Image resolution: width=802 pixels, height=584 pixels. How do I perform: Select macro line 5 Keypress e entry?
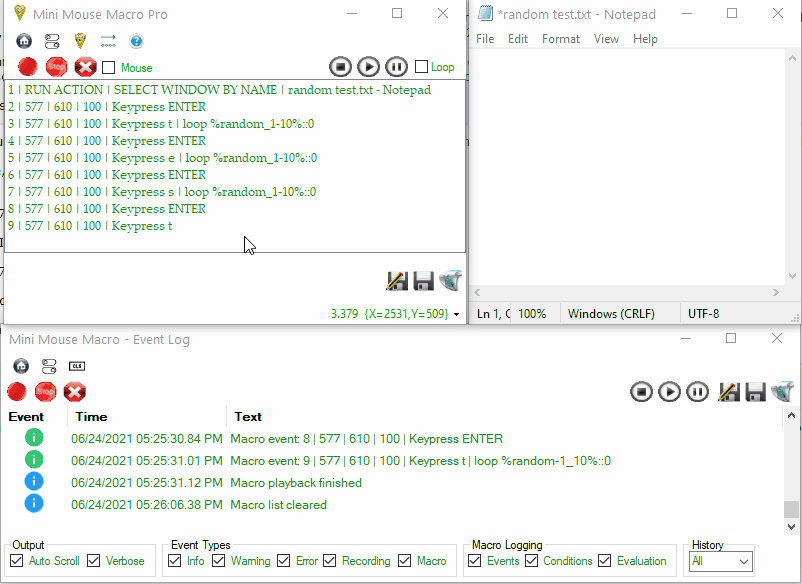(162, 158)
